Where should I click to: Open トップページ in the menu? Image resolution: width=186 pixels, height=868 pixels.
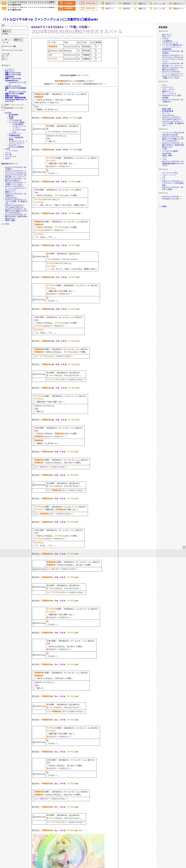(10, 69)
